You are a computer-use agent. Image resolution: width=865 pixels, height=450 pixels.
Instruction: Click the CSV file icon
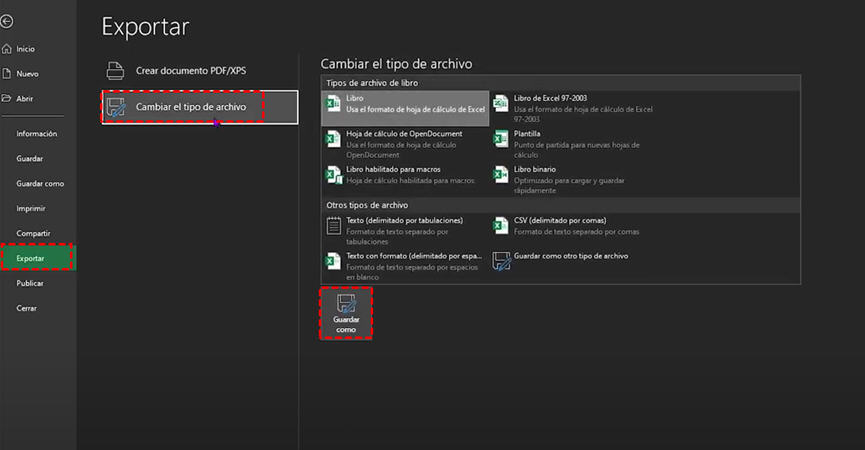pos(500,226)
